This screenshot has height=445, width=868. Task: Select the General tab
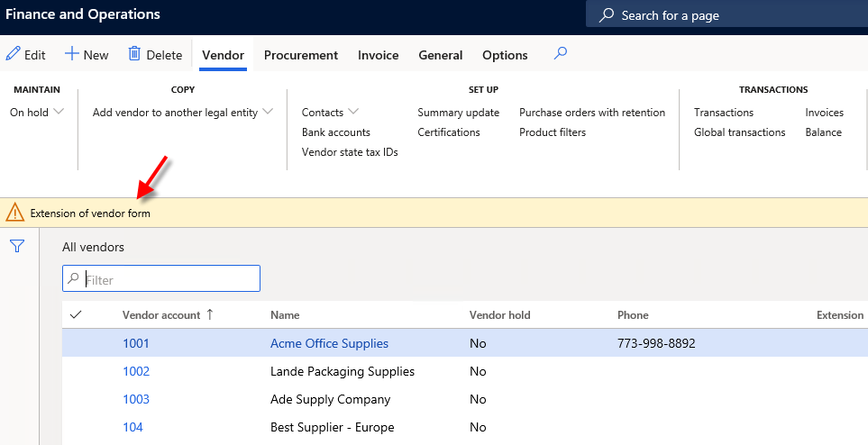[441, 55]
